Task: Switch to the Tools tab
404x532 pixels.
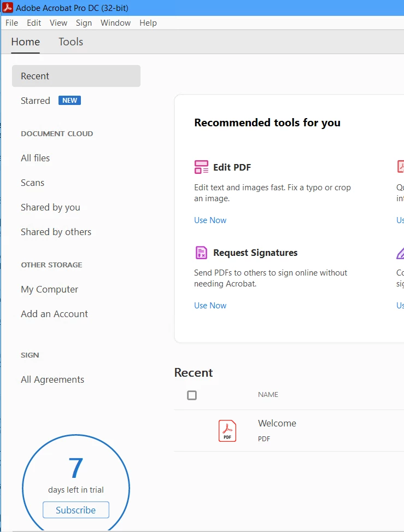Action: (71, 42)
